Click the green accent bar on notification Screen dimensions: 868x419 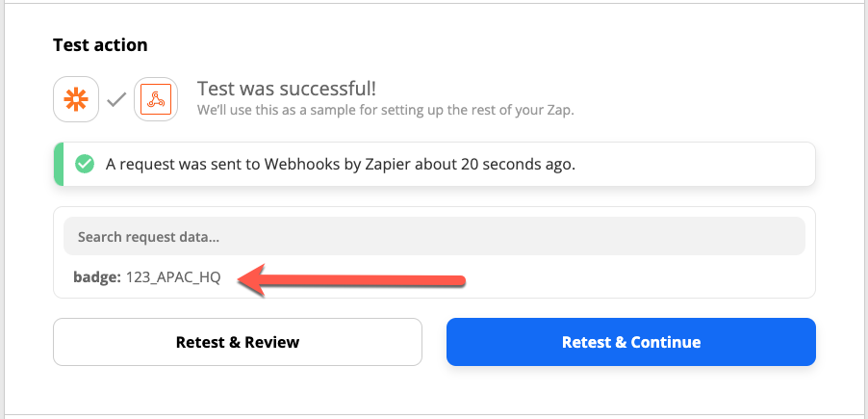[58, 164]
